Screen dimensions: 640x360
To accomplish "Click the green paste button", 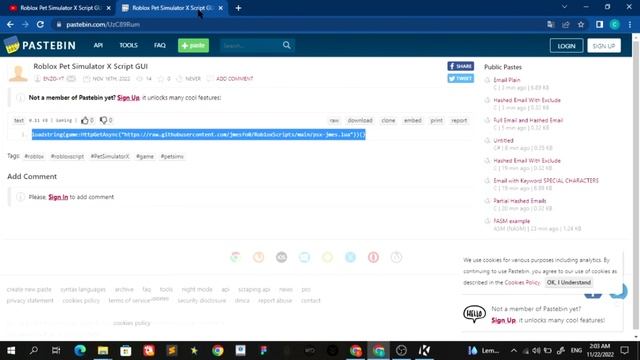I will pos(193,45).
